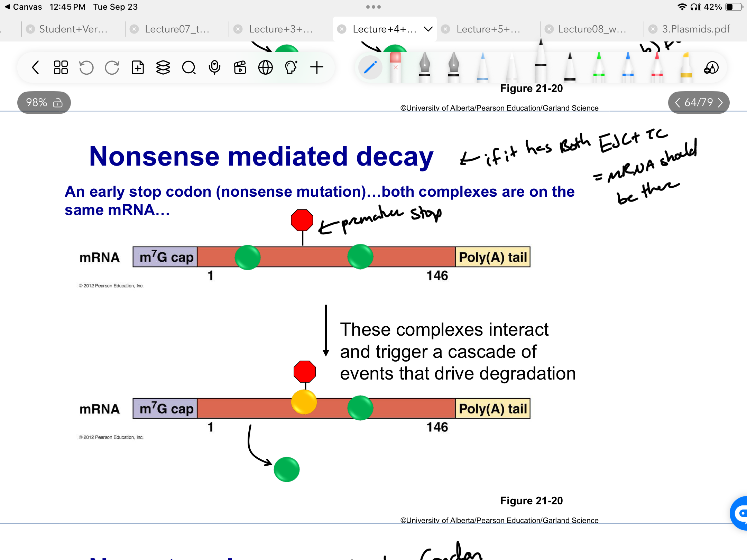Return to Canvas app via back link
The image size is (747, 560).
coord(23,7)
